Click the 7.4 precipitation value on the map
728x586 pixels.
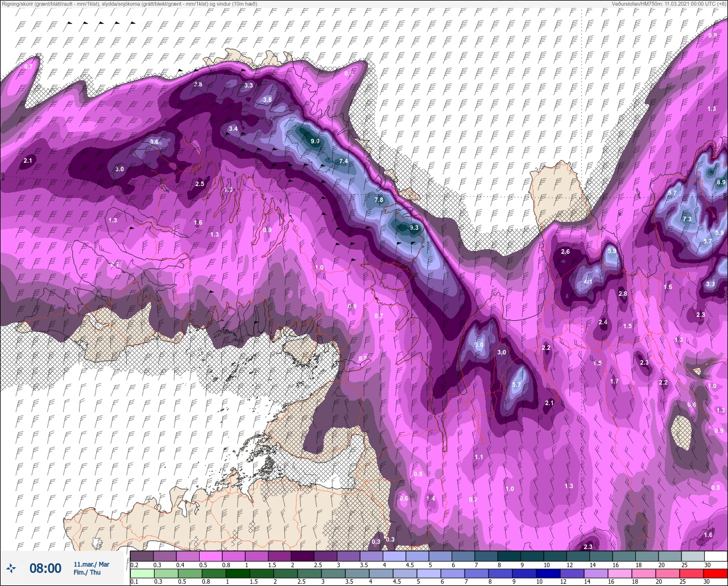[344, 162]
